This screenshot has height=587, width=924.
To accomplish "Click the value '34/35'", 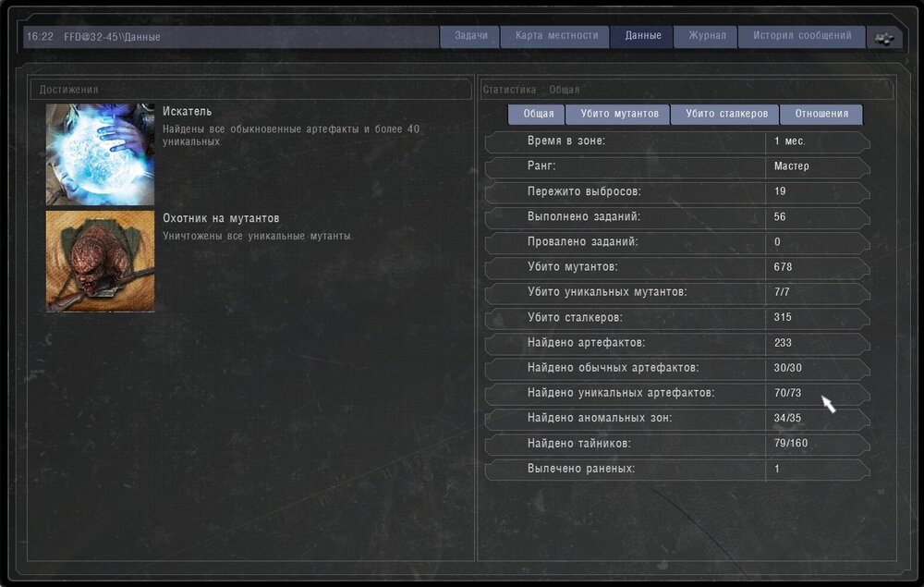I will tap(787, 419).
